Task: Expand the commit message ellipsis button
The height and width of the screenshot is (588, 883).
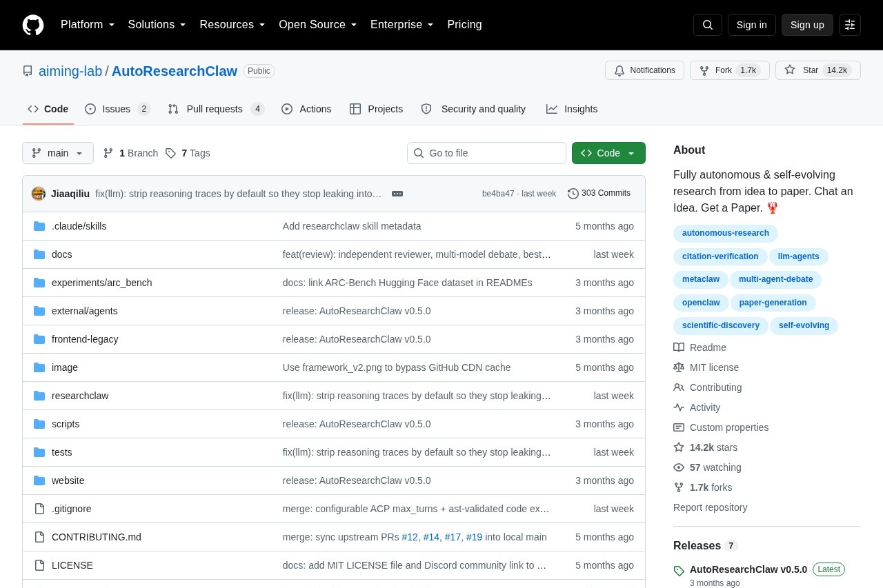Action: click(x=397, y=194)
